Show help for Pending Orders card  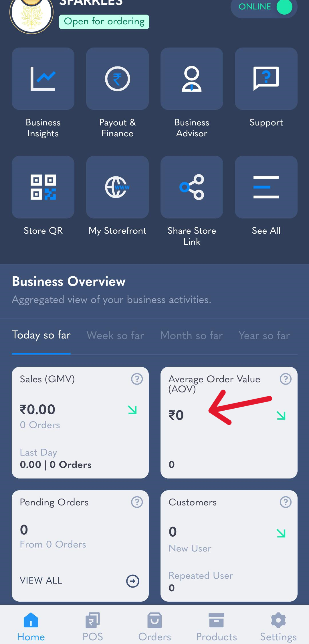tap(137, 502)
